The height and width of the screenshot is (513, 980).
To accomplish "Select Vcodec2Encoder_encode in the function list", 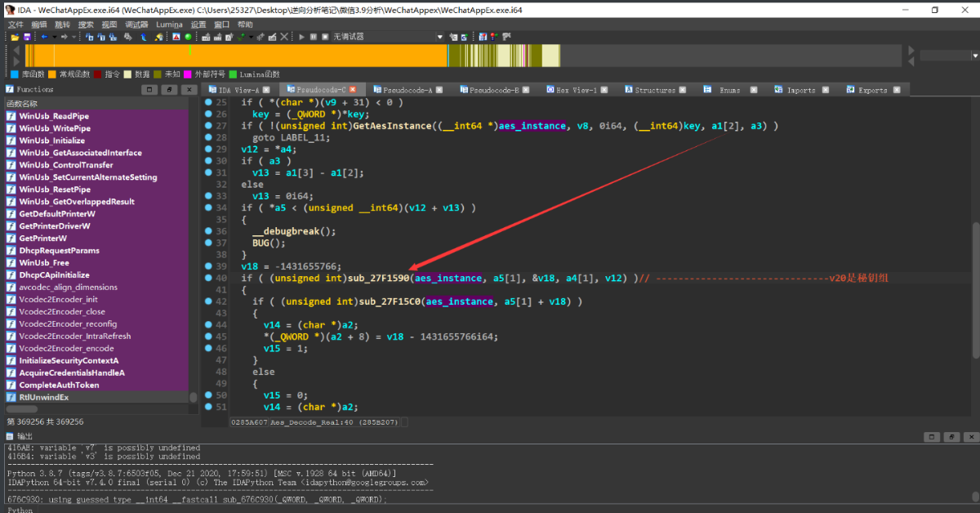I will [x=67, y=348].
